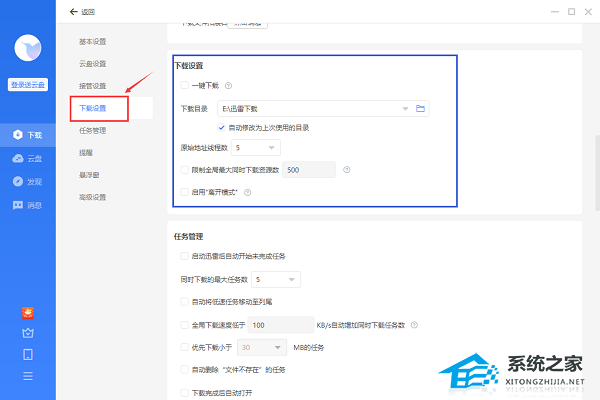600x400 pixels.
Task: Click the mobile phone icon in sidebar
Action: 28,354
